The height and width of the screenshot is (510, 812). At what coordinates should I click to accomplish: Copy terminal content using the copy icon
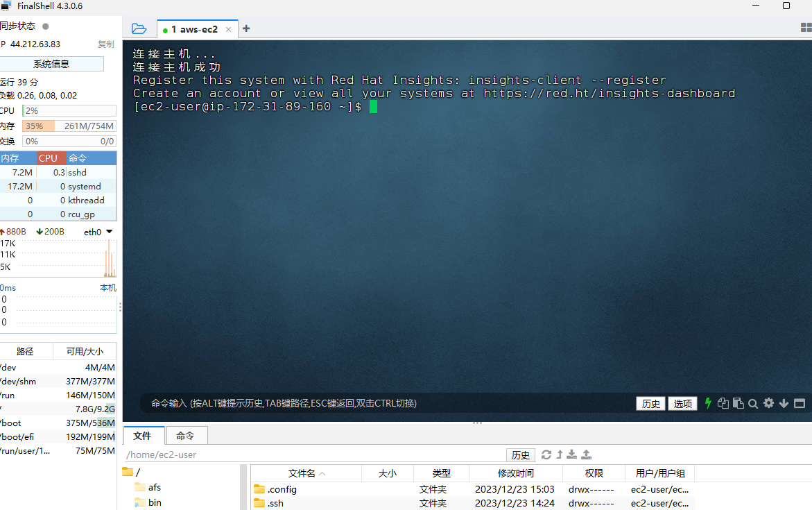click(x=723, y=403)
